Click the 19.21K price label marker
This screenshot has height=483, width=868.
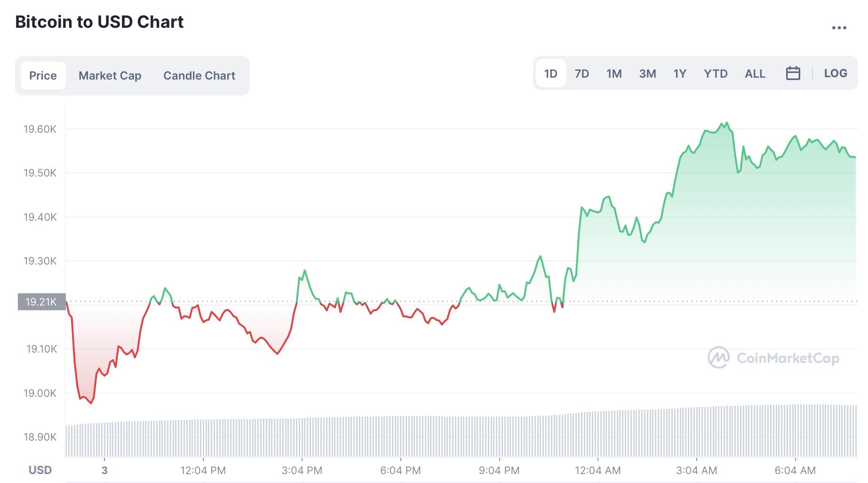(x=41, y=302)
